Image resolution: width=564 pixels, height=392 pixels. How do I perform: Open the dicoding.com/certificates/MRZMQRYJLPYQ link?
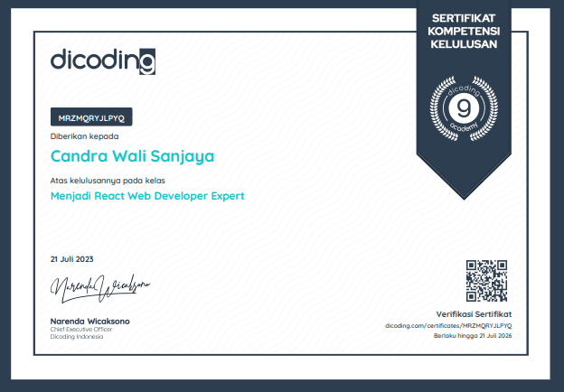(x=448, y=325)
